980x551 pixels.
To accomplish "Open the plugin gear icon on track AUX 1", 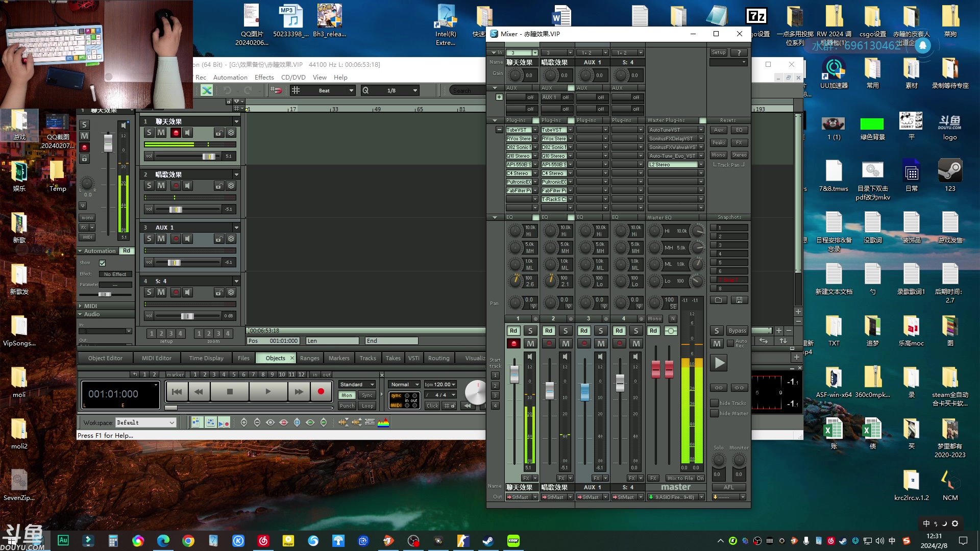I will pyautogui.click(x=231, y=239).
